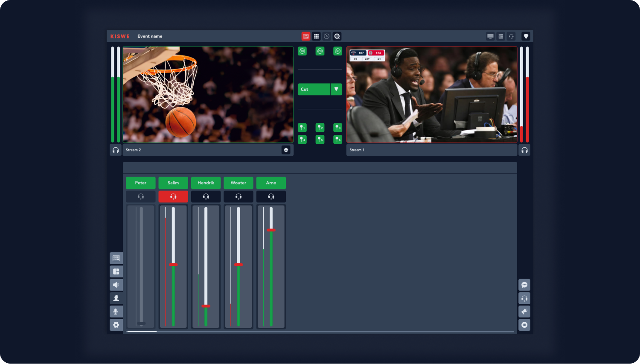Image resolution: width=640 pixels, height=364 pixels.
Task: Open the chat bubble in right sidebar
Action: 524,285
